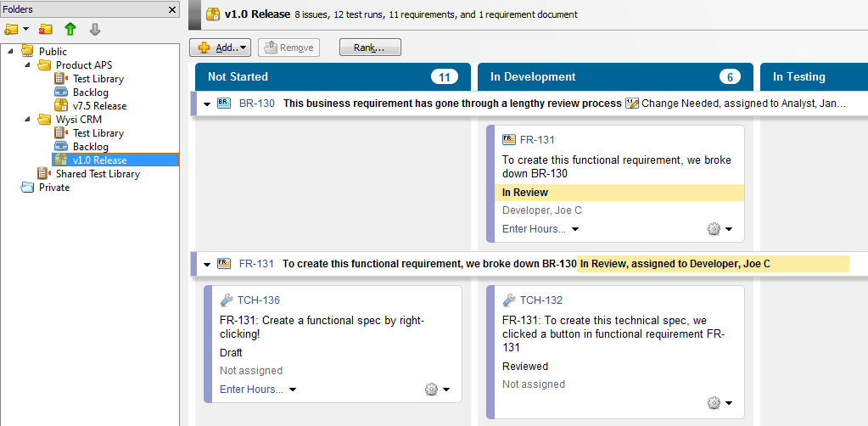868x426 pixels.
Task: Click the Rank button
Action: point(369,48)
